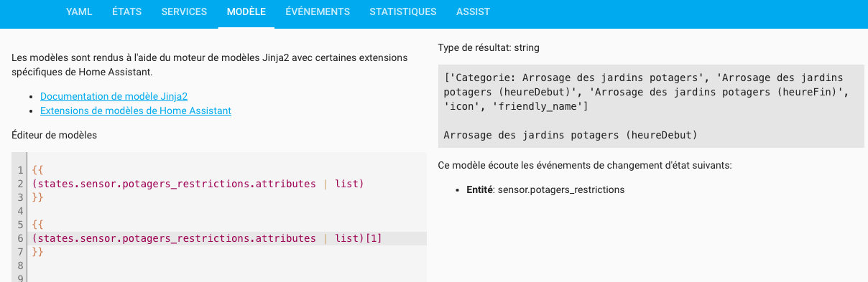This screenshot has width=868, height=282.
Task: Open Extensions de modèles de Home Assistant link
Action: tap(136, 111)
